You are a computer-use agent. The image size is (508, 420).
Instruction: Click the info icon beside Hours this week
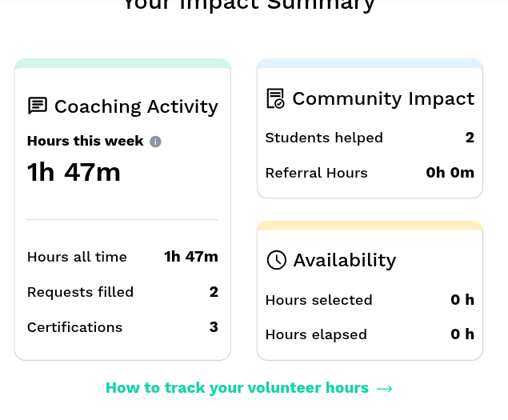point(155,142)
